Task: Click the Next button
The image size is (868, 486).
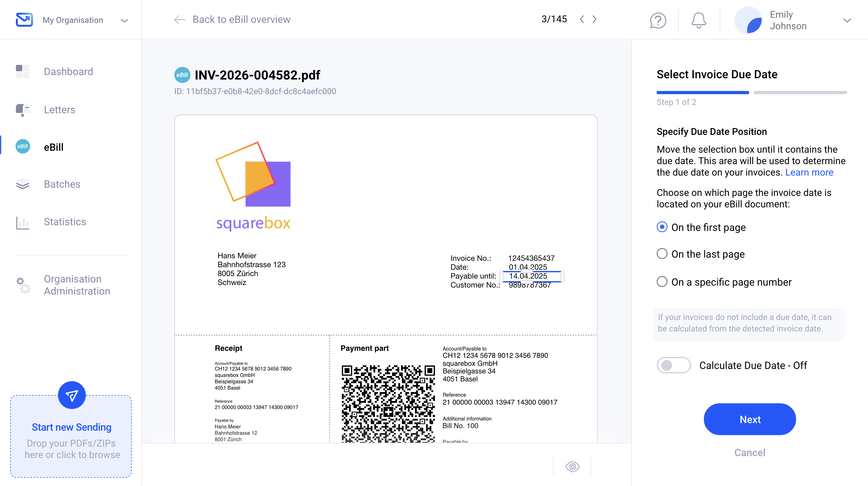Action: (750, 419)
